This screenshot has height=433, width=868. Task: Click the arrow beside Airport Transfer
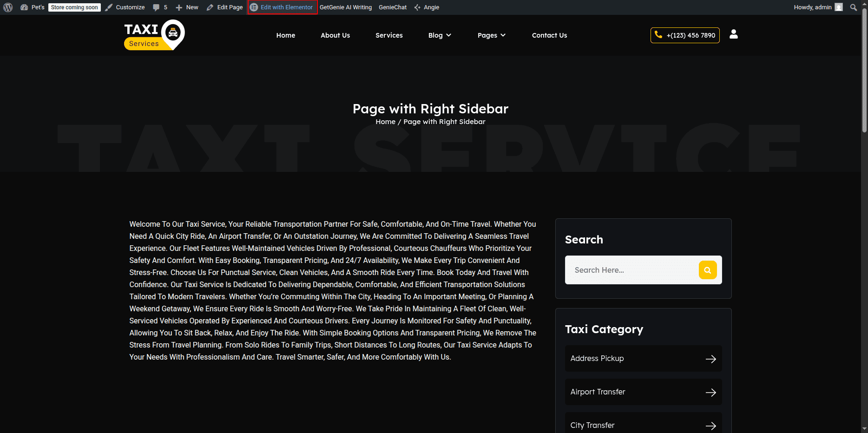[711, 392]
